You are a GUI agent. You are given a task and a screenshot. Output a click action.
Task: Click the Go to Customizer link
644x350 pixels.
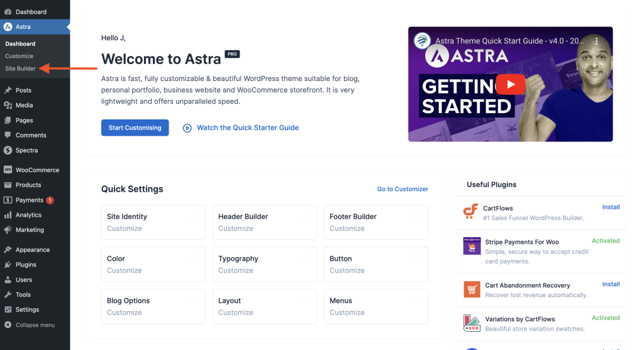coord(402,189)
